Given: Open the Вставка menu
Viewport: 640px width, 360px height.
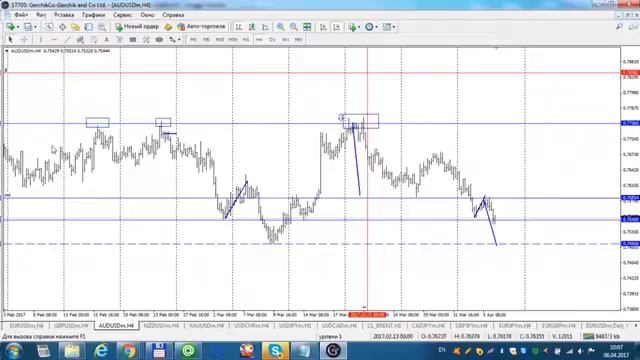Looking at the screenshot, I should pos(64,15).
